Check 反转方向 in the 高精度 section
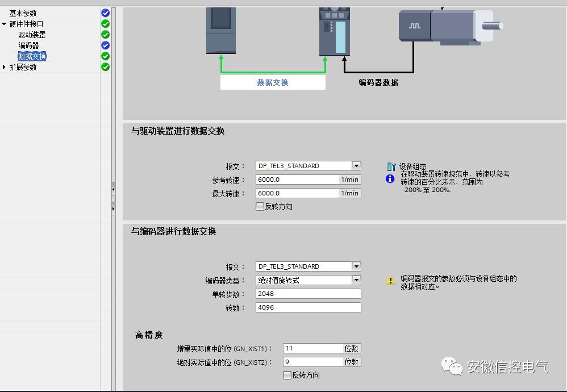This screenshot has height=392, width=567. click(x=287, y=375)
